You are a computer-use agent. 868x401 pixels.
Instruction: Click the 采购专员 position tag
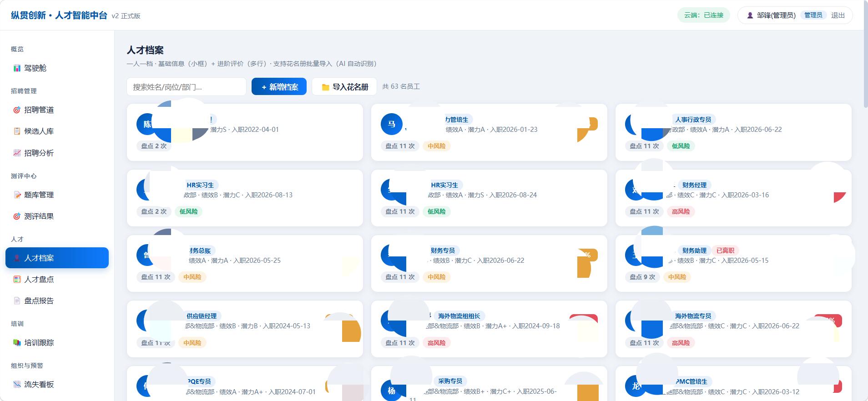point(450,381)
